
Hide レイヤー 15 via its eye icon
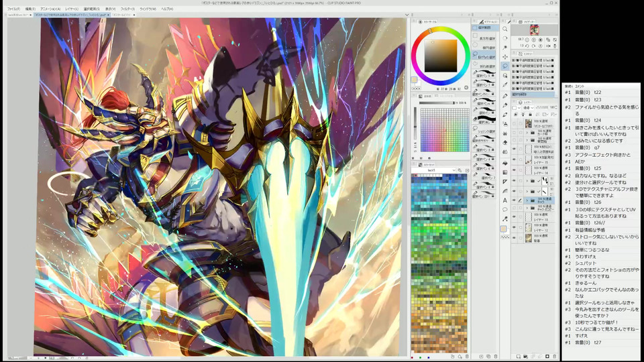pos(514,160)
